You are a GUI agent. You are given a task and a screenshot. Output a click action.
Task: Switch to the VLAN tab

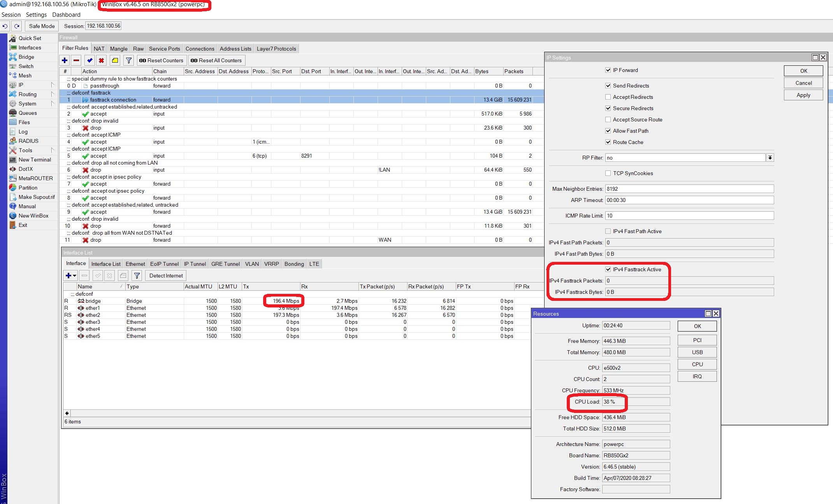point(252,264)
